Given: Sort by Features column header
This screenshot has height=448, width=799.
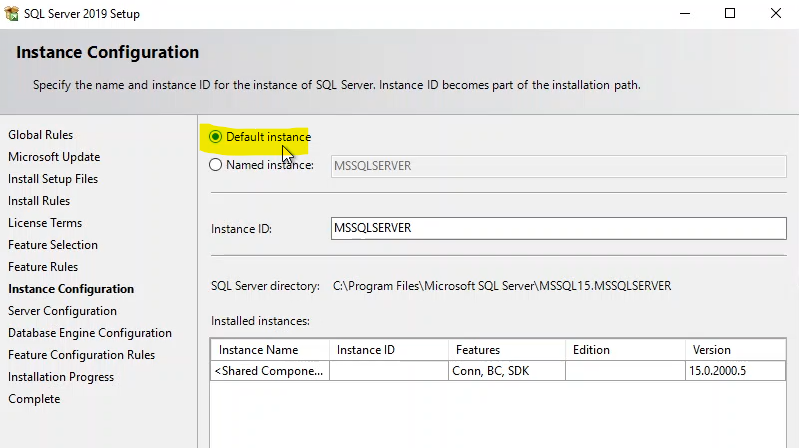Looking at the screenshot, I should tap(507, 350).
